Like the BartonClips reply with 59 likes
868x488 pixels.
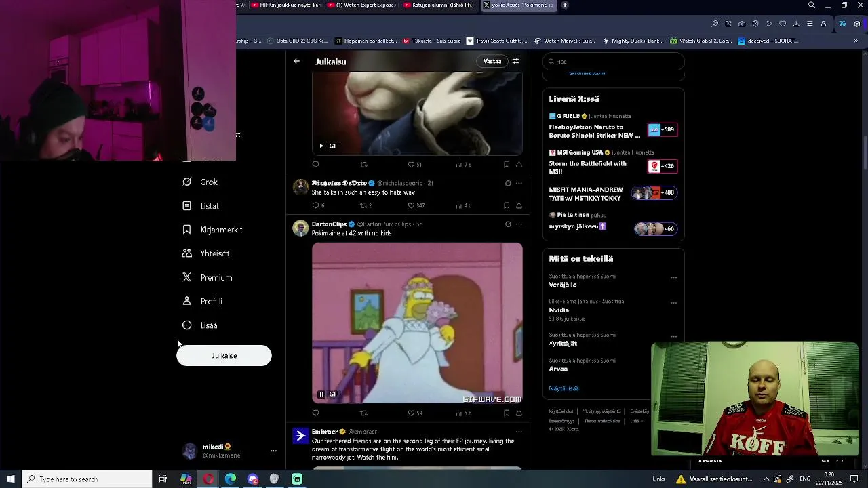pos(415,413)
